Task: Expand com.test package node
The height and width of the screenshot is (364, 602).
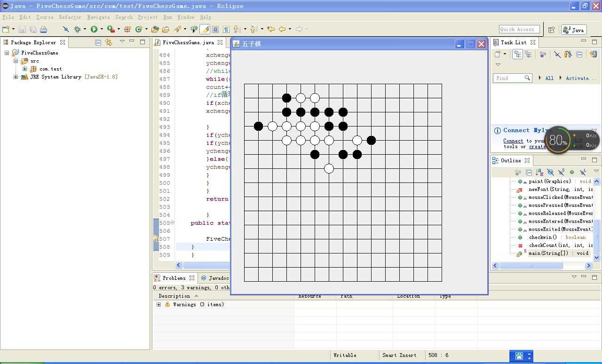Action: (24, 69)
